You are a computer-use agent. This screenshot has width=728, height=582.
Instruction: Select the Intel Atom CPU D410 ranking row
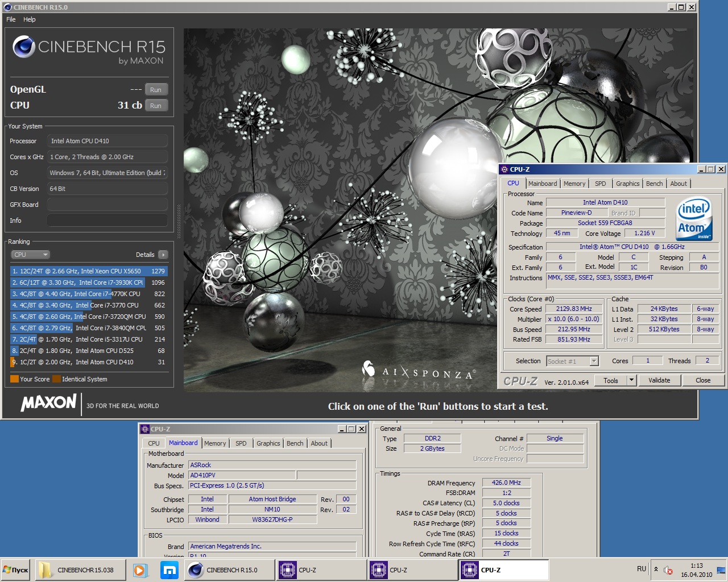click(x=88, y=362)
